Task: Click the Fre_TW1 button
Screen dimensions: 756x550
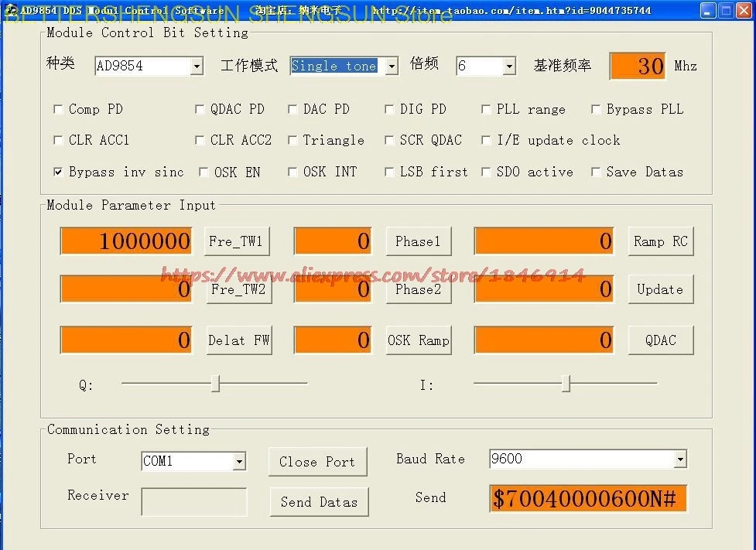Action: [x=236, y=241]
